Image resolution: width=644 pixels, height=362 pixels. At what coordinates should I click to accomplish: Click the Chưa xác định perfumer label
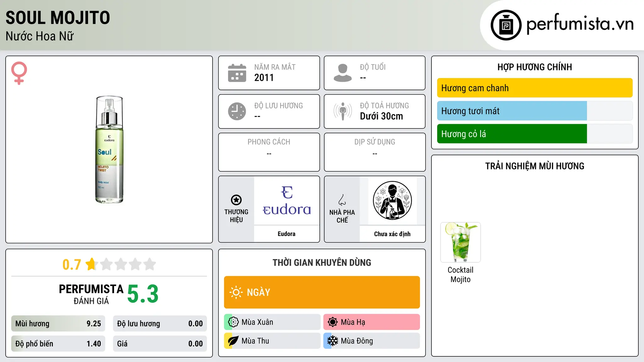(x=392, y=234)
